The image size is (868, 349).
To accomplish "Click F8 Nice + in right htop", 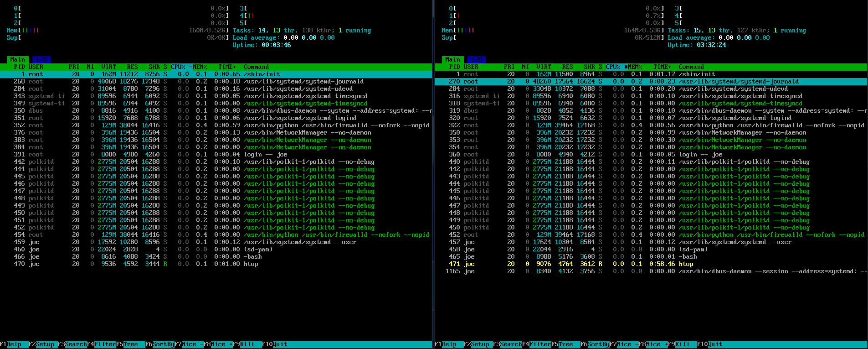I will point(653,344).
